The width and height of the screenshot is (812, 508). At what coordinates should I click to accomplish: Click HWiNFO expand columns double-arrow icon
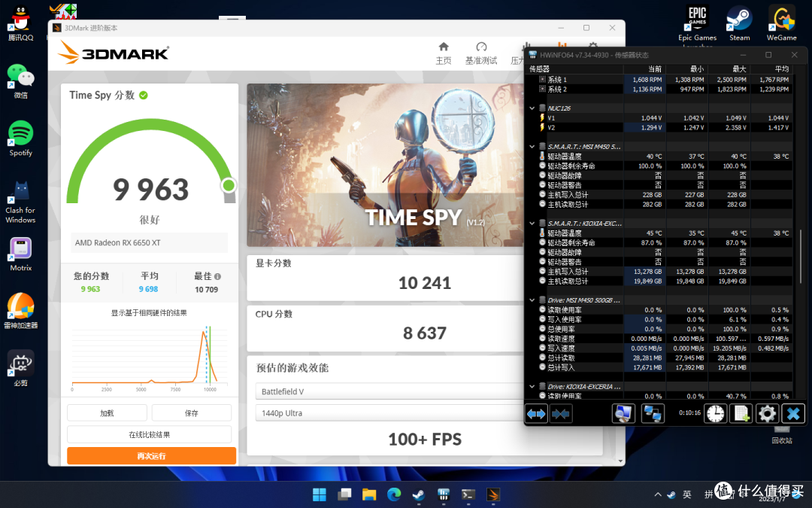[536, 414]
